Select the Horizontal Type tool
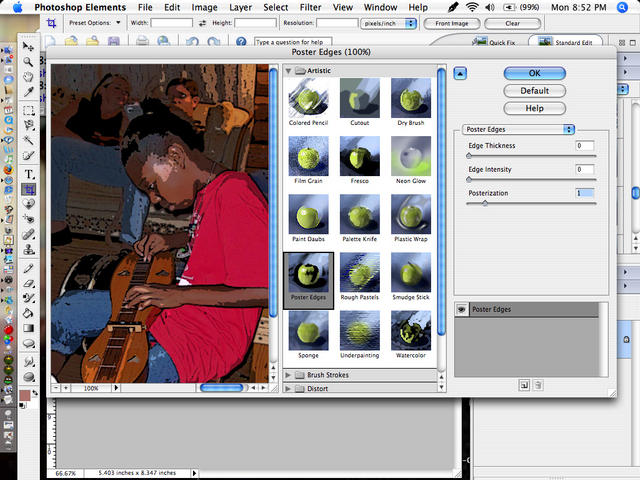Screen dimensions: 640x480 29,174
